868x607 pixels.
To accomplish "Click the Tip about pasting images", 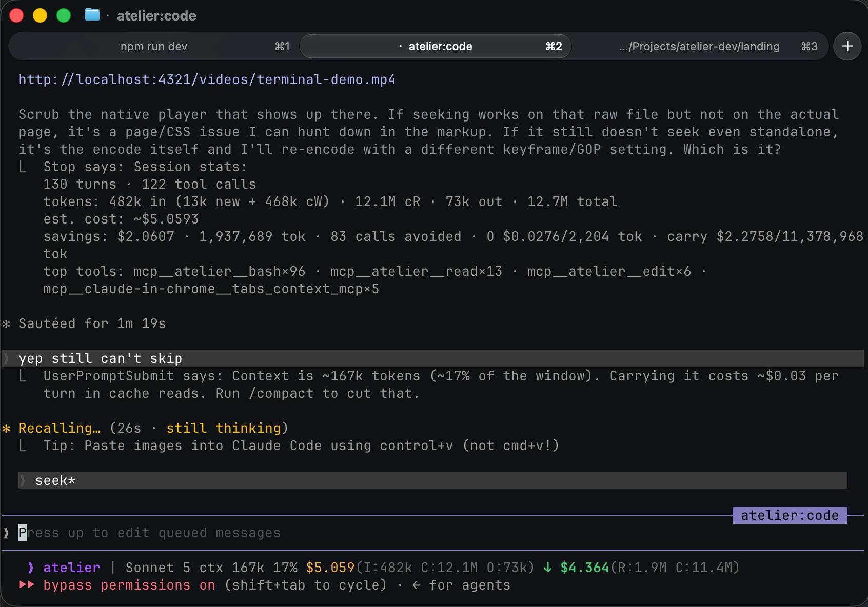I will point(302,446).
